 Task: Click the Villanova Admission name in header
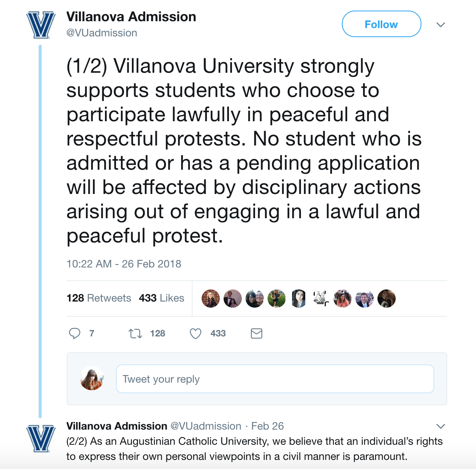point(131,17)
